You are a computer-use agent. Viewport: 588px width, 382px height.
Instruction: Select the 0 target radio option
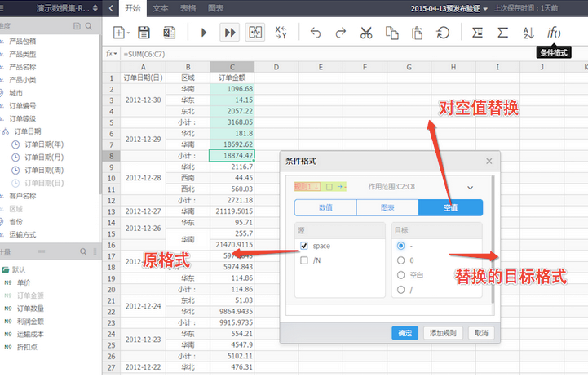400,260
